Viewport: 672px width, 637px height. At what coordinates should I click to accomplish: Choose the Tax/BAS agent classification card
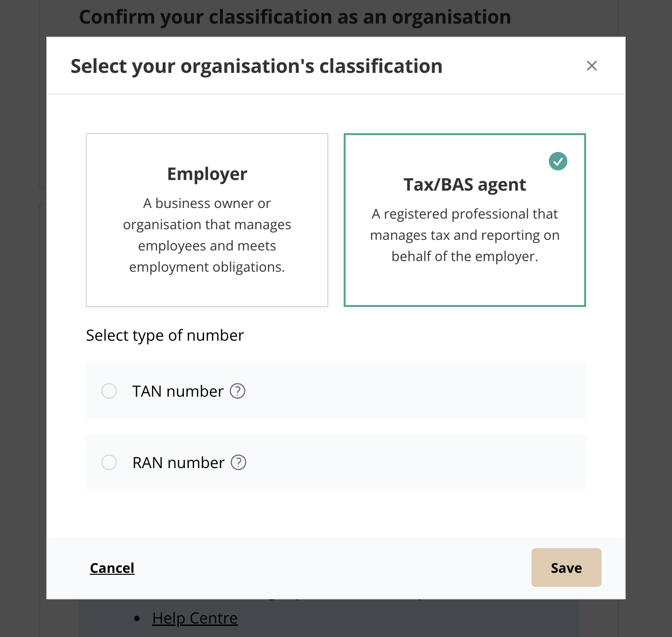pos(465,220)
